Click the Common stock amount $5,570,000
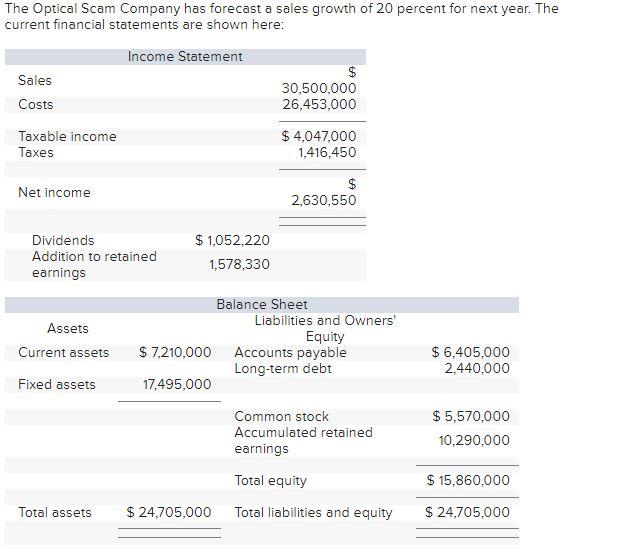The height and width of the screenshot is (548, 624). click(471, 416)
